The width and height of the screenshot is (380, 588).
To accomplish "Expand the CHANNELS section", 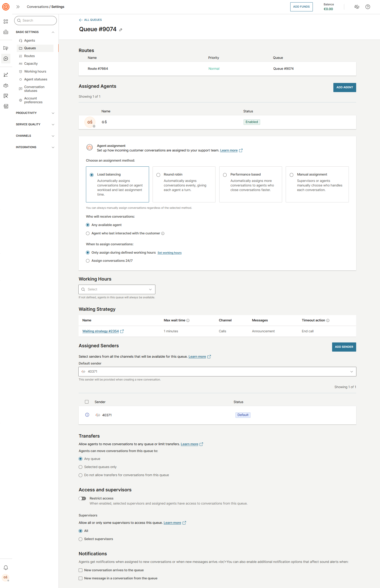I will click(x=35, y=136).
